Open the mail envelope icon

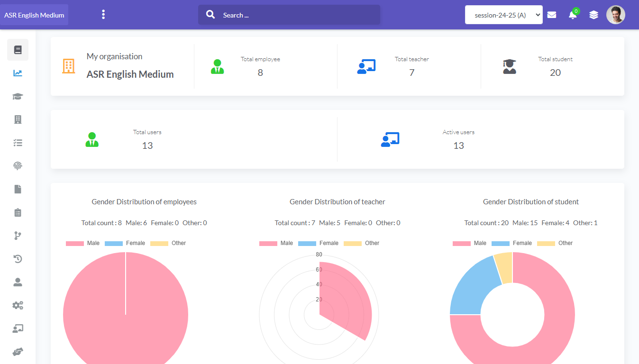[552, 15]
